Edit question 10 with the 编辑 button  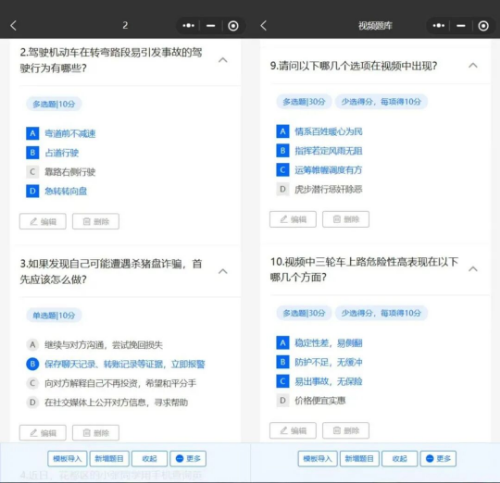coord(293,431)
